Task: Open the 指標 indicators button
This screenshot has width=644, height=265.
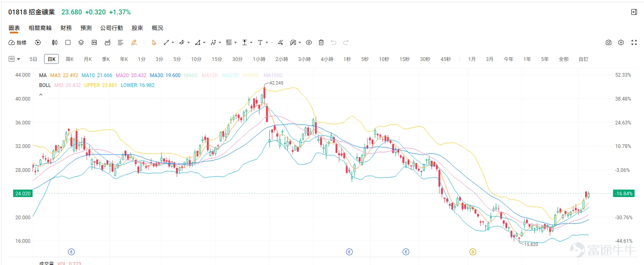Action: pyautogui.click(x=18, y=42)
